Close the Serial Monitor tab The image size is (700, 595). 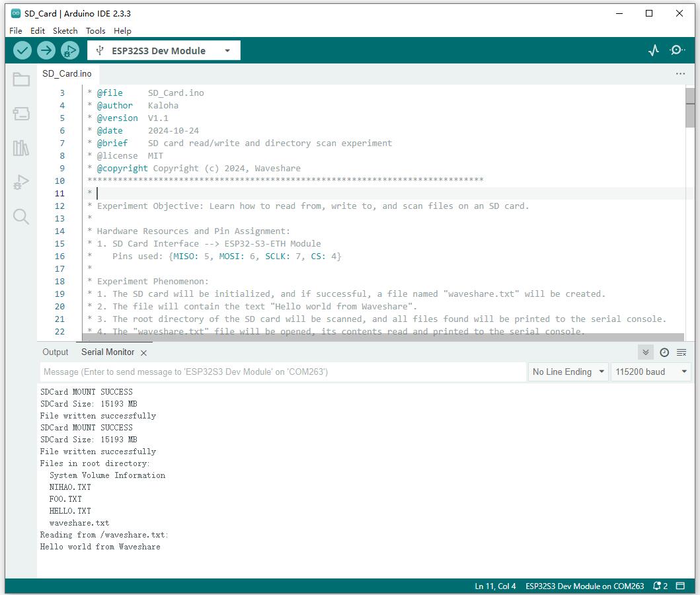(x=143, y=353)
